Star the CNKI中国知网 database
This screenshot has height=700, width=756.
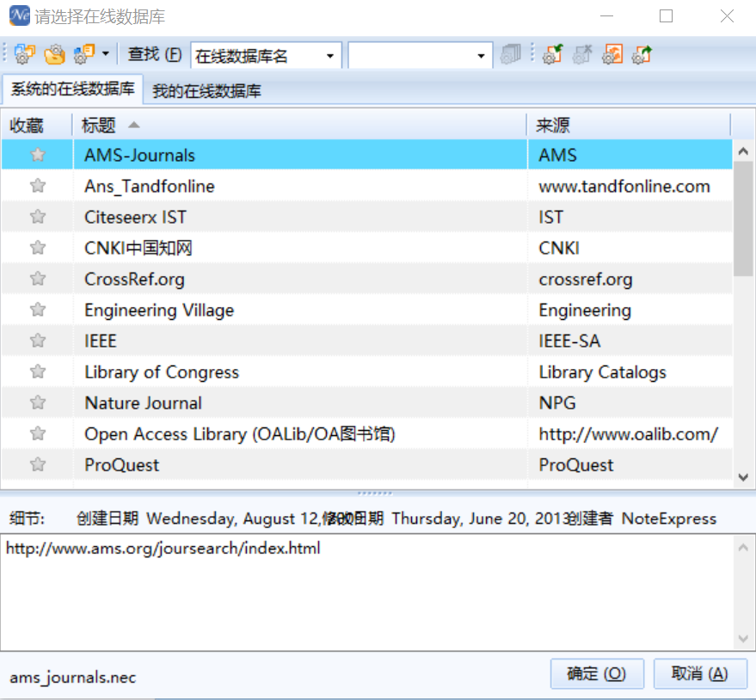click(x=38, y=248)
